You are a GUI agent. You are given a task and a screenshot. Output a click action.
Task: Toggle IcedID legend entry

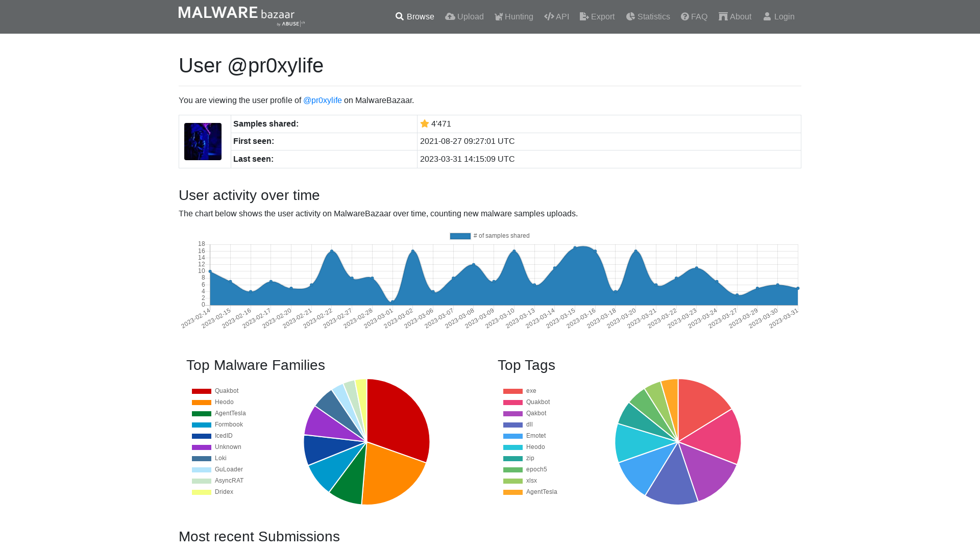point(212,436)
